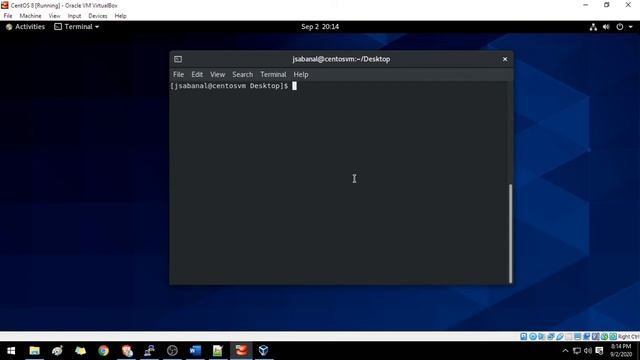640x360 pixels.
Task: Click the Windows tray speaker icon
Action: coord(588,351)
